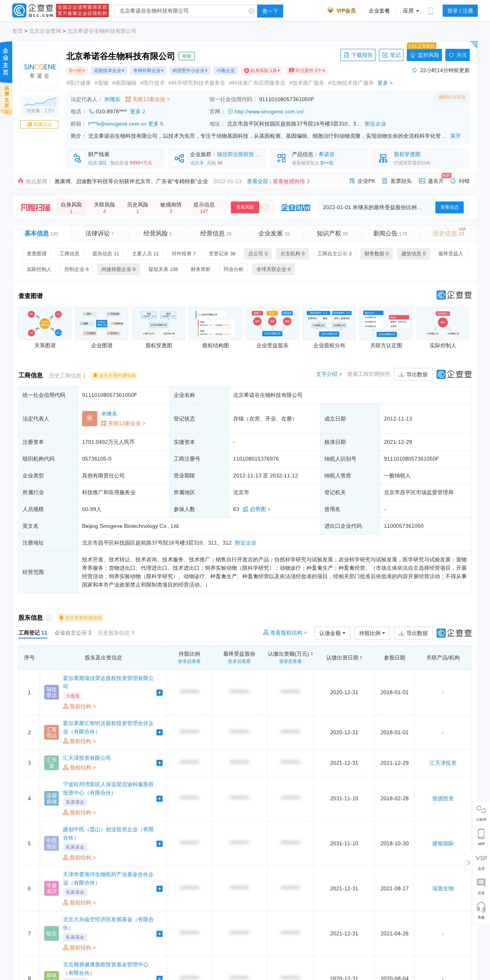Open the 应用 dropdown in header
This screenshot has height=980, width=490.
click(x=411, y=11)
